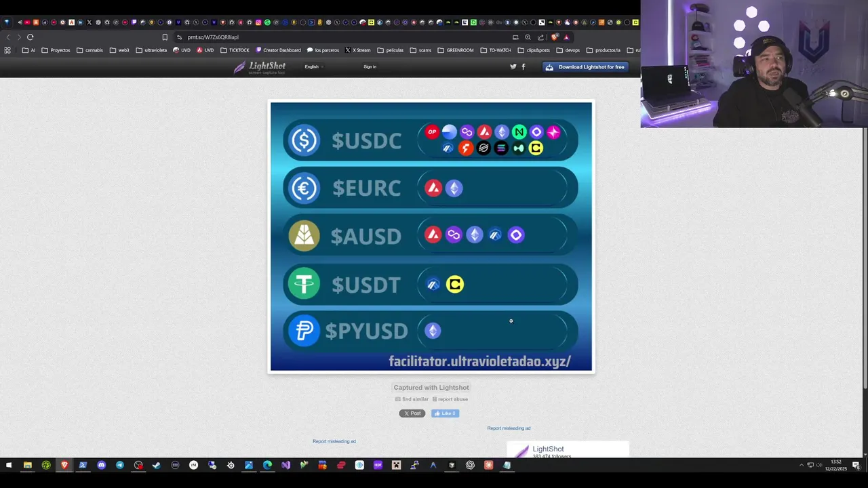868x488 pixels.
Task: Click the Sign in link
Action: point(370,67)
